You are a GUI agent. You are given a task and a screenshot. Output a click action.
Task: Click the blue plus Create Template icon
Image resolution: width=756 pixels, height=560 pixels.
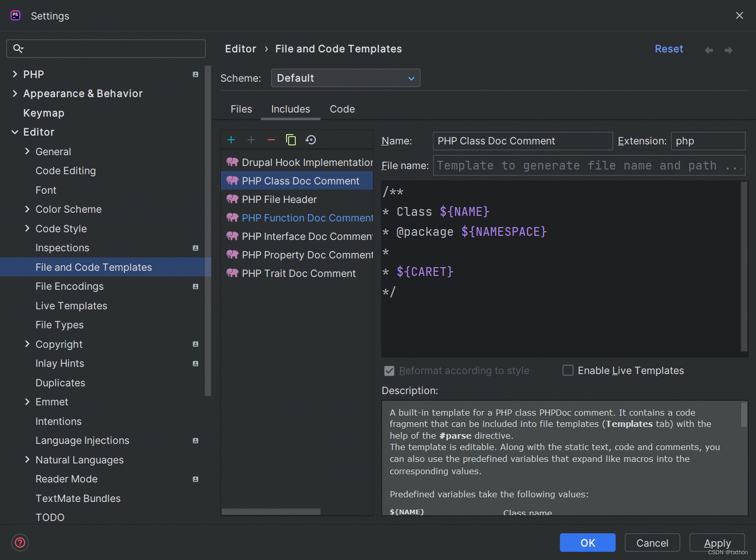[x=231, y=140]
